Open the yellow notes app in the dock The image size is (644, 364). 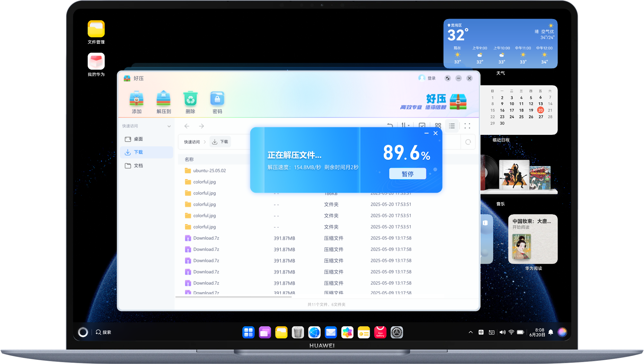[364, 332]
